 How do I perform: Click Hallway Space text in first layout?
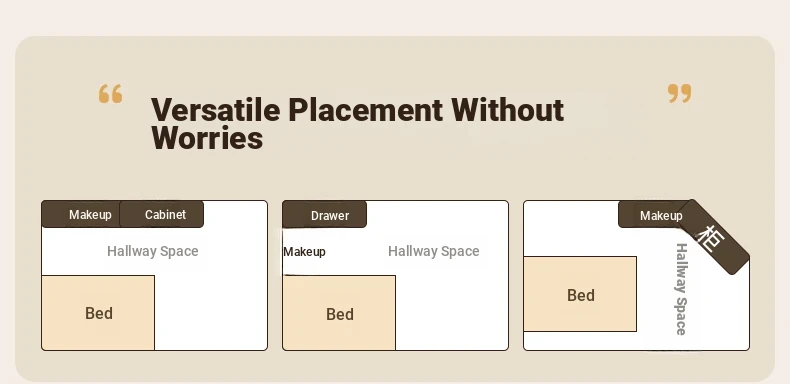coord(153,251)
